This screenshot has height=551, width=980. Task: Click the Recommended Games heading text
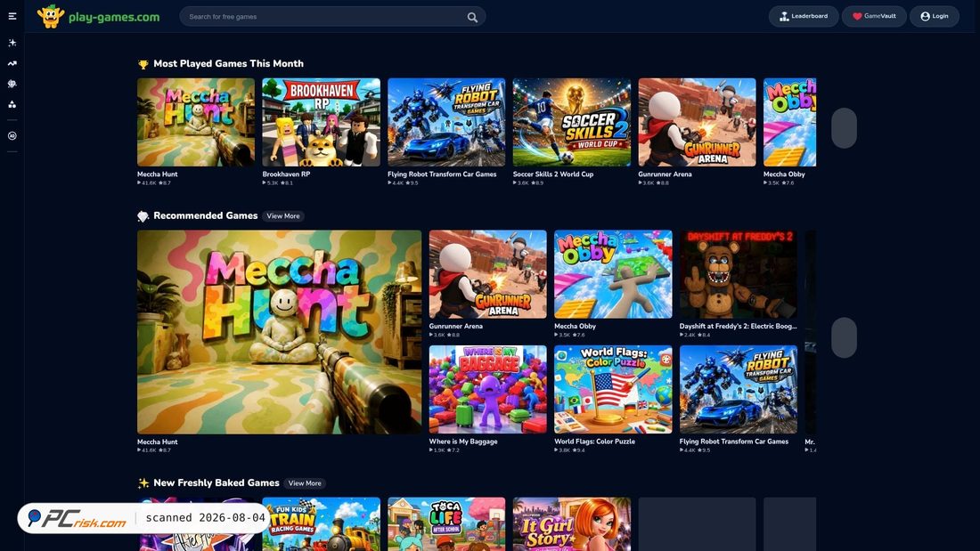coord(206,215)
